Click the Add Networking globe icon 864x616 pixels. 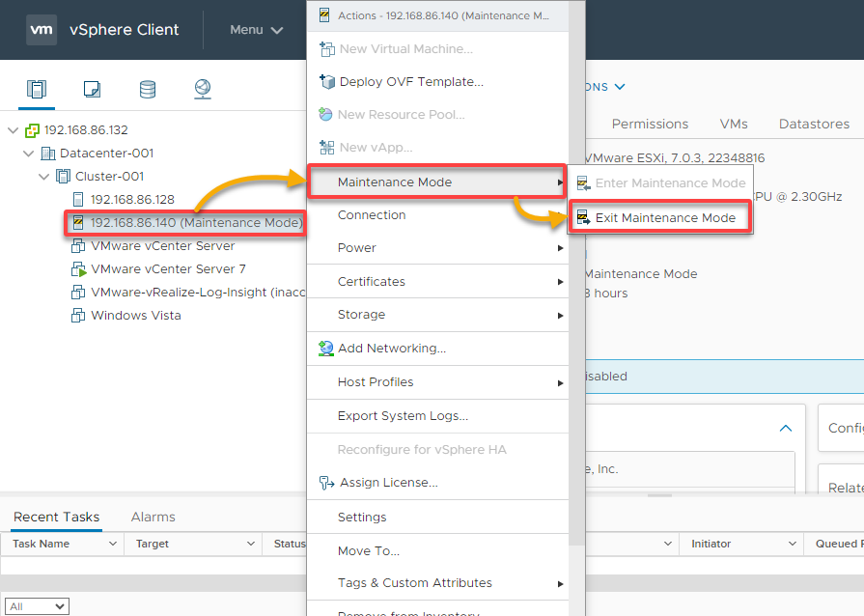pos(326,349)
